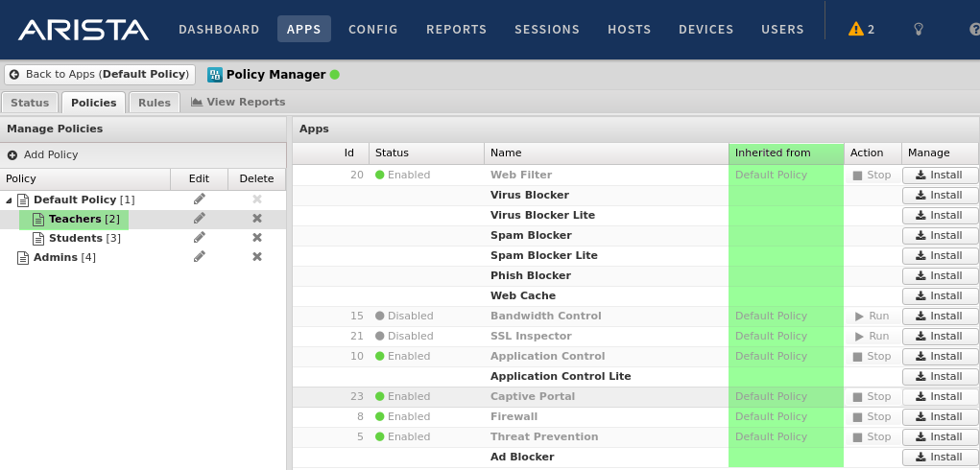This screenshot has height=470, width=980.
Task: Stop the Application Control app
Action: 872,357
